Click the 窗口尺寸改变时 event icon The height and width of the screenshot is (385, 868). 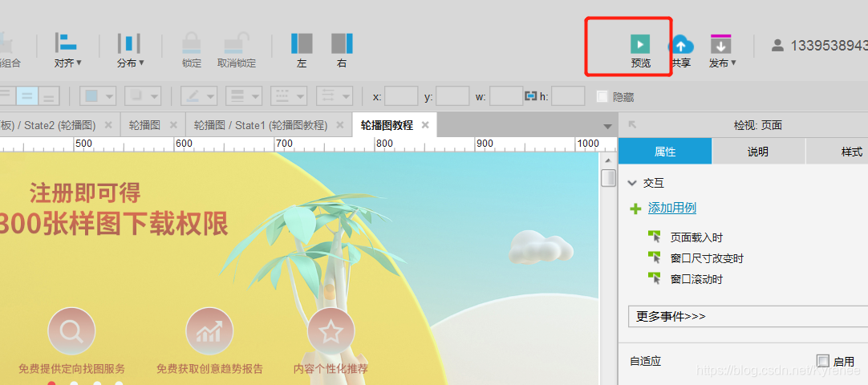(655, 257)
